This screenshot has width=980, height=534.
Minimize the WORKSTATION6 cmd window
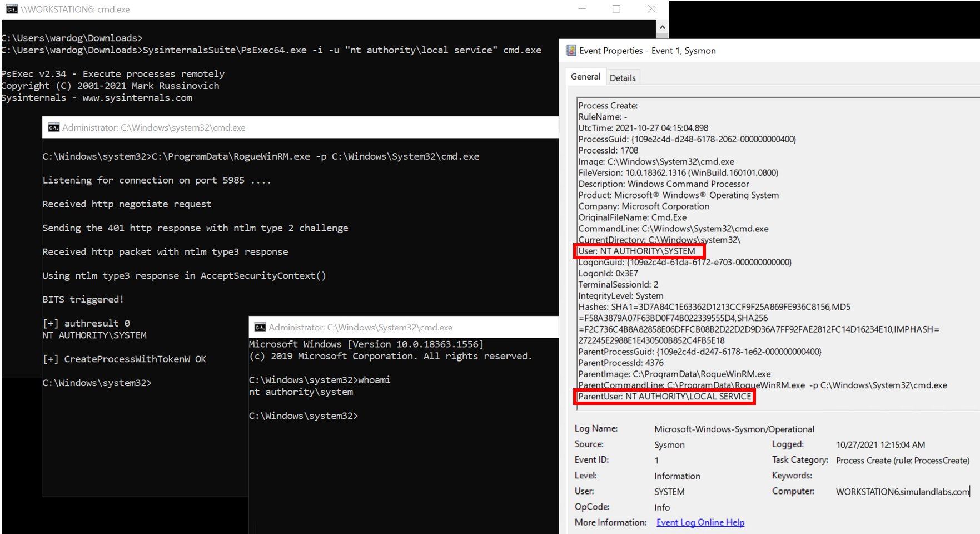coord(581,9)
